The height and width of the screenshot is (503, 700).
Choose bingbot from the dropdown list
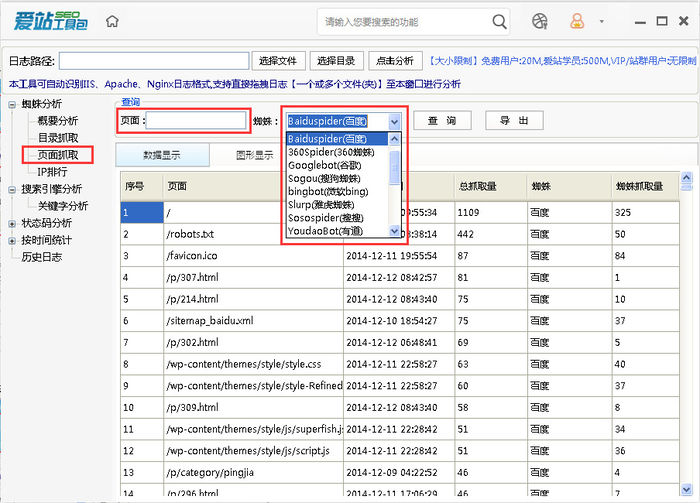point(337,191)
